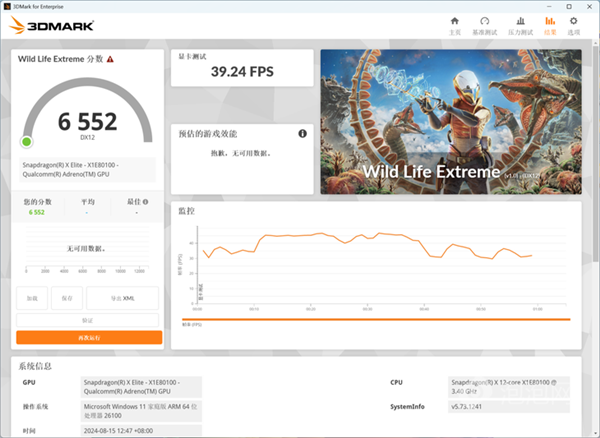
Task: Click the 6 552 score under 您的分数
Action: pyautogui.click(x=37, y=212)
